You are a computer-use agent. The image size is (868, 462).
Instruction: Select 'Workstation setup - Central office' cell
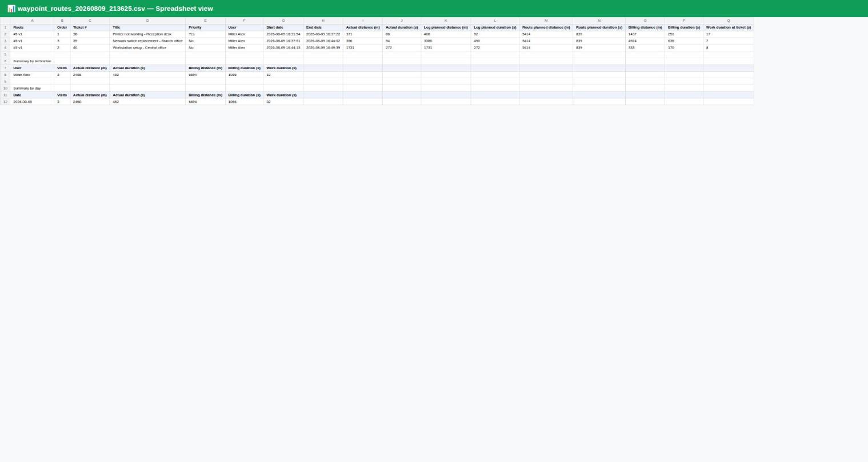pos(147,48)
